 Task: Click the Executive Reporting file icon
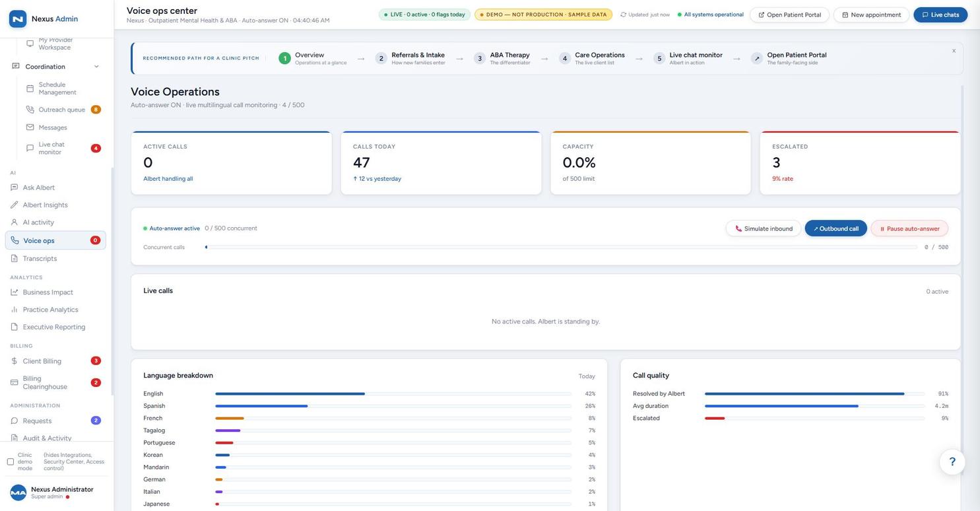tap(15, 327)
